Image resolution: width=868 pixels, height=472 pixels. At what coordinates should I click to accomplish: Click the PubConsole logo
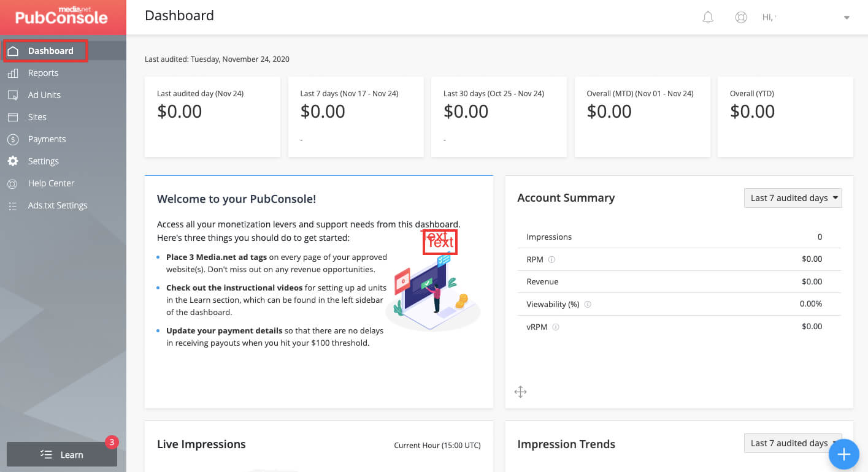point(62,17)
